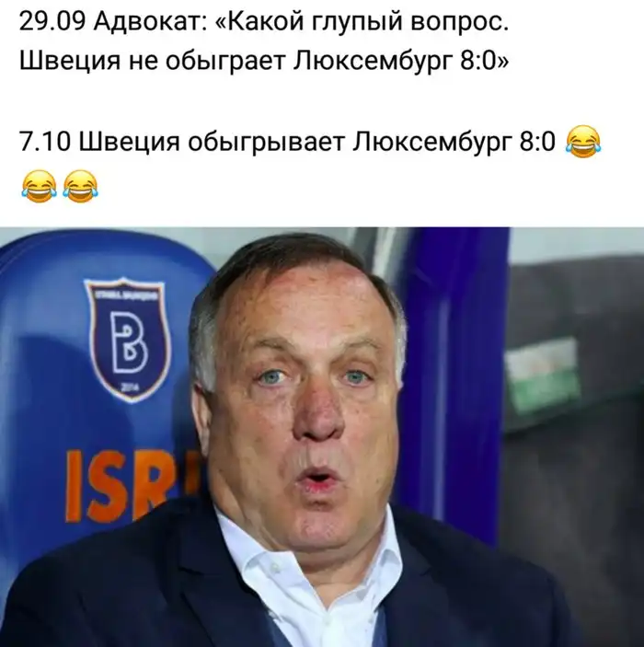This screenshot has height=647, width=644.
Task: Click the score 8:0» with closing quote
Action: (484, 61)
